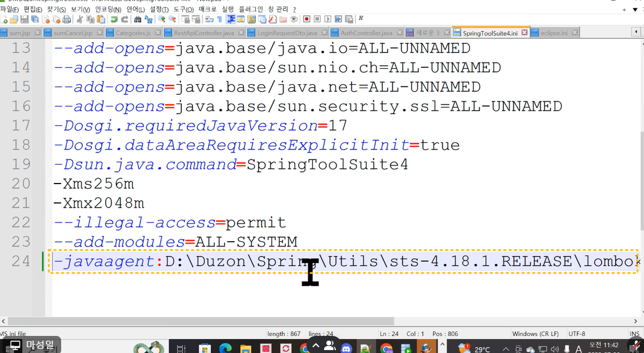The width and height of the screenshot is (644, 353).
Task: Click the Save All toolbar icon
Action: click(35, 19)
